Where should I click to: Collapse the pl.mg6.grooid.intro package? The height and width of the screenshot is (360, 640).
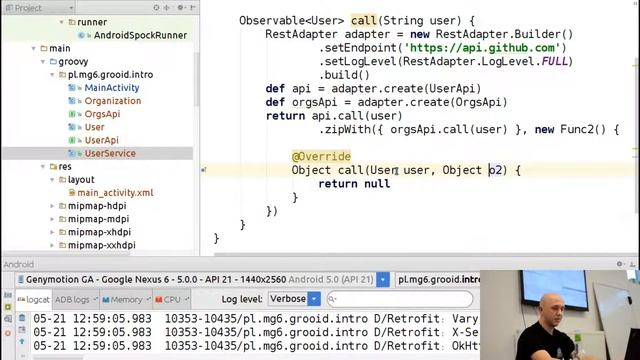pyautogui.click(x=52, y=75)
